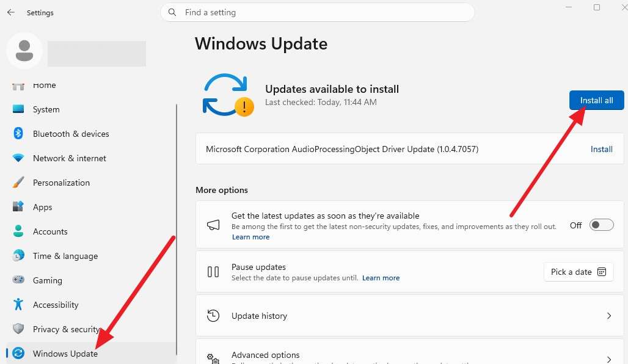Open Time & language settings
The image size is (628, 364).
tap(90, 256)
